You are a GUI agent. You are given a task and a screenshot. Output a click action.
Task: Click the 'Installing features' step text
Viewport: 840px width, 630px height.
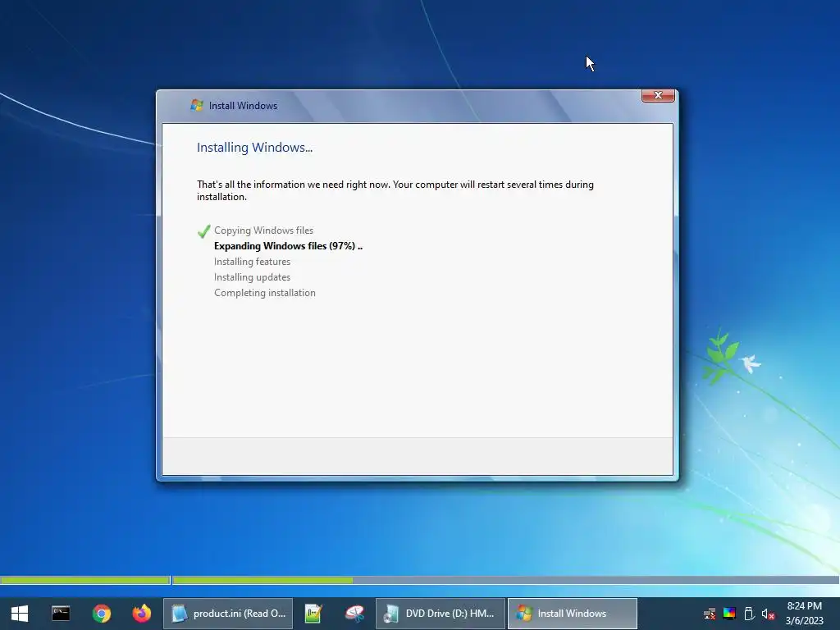click(x=252, y=262)
